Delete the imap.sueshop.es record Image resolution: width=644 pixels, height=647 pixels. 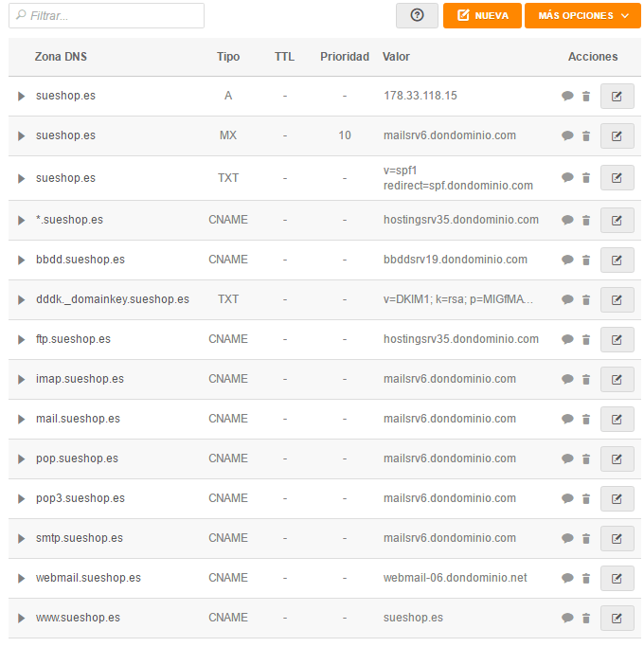click(586, 380)
